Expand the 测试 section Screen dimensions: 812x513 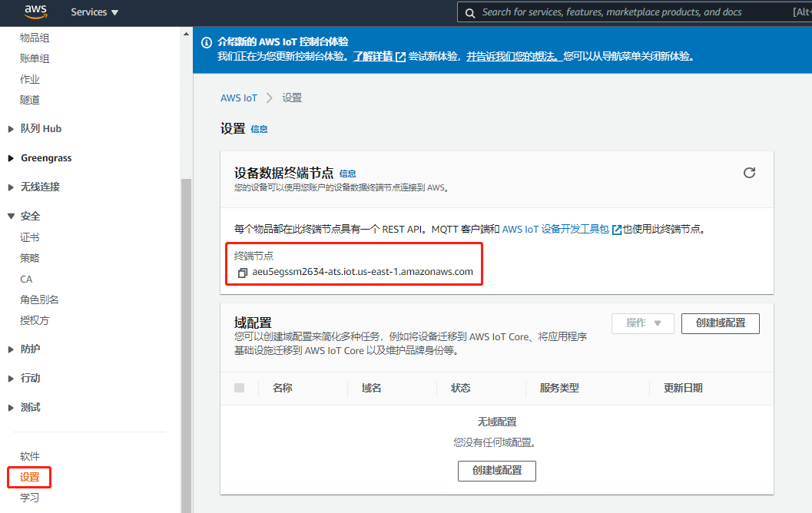point(25,407)
